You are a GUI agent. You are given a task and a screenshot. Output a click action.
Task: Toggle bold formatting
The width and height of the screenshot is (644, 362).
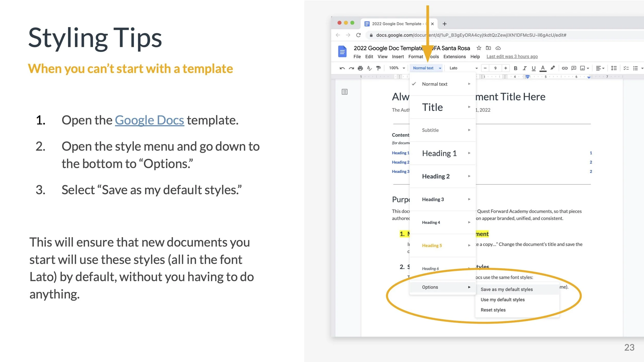tap(515, 68)
